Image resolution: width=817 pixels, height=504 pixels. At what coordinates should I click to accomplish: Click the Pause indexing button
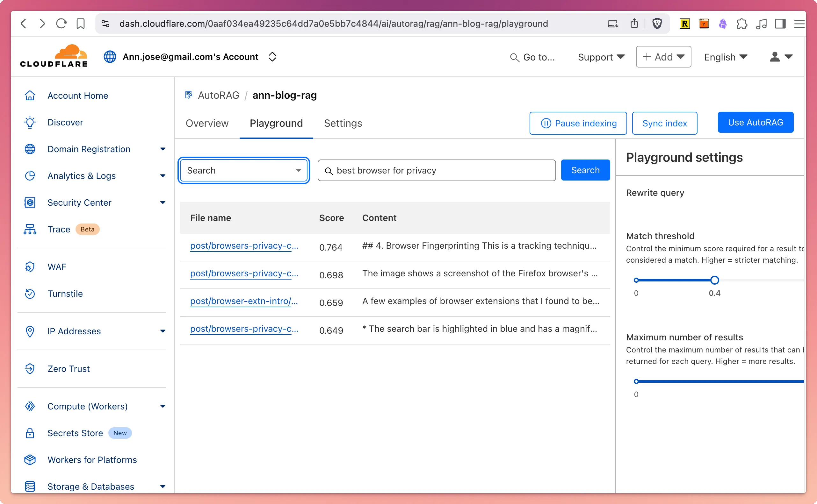click(578, 123)
